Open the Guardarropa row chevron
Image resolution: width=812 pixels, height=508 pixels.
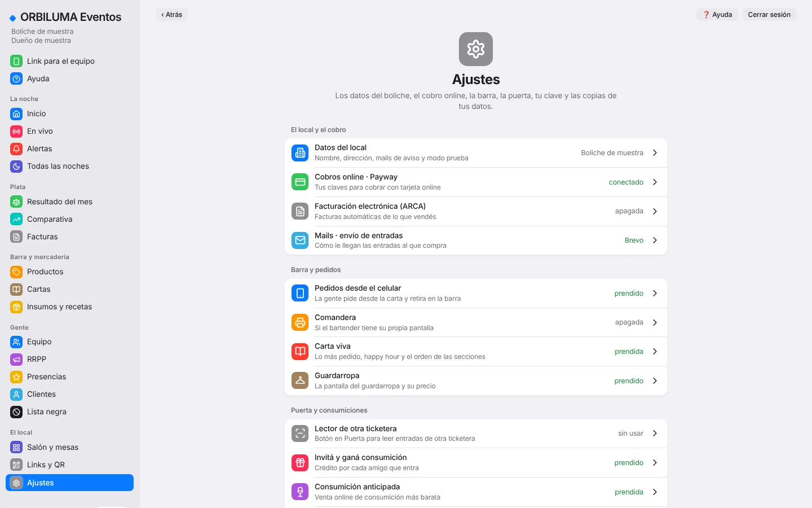655,380
